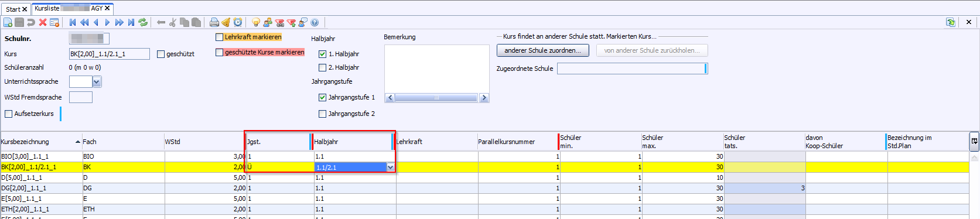Jump to last record icon

(x=131, y=22)
